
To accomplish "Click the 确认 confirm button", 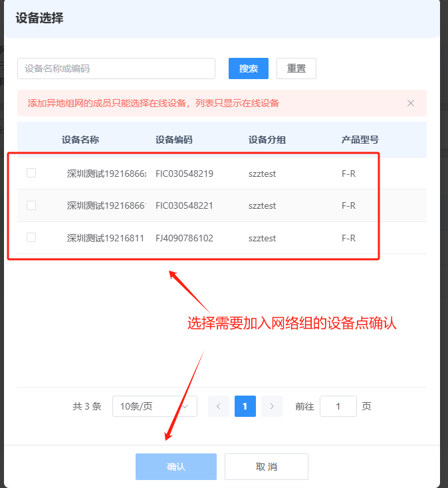I will [176, 467].
